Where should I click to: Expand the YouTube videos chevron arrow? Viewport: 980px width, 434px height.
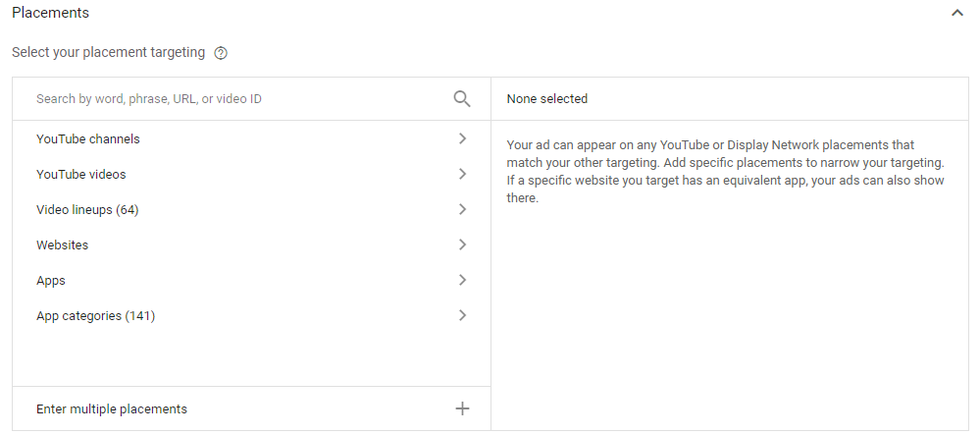click(462, 174)
